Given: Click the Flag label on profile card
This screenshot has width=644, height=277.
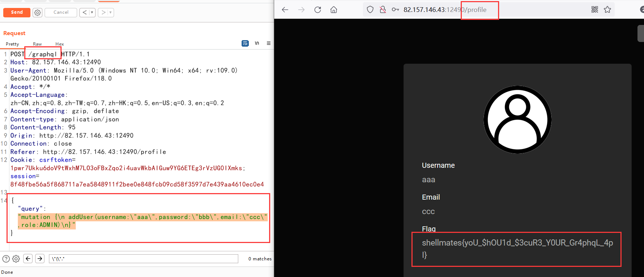Looking at the screenshot, I should coord(428,229).
